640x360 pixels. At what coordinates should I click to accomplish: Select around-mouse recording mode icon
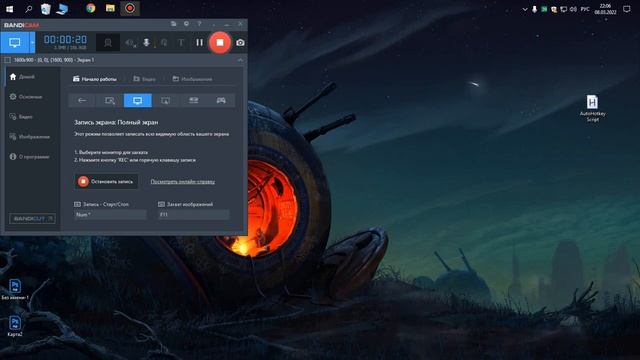(x=165, y=100)
